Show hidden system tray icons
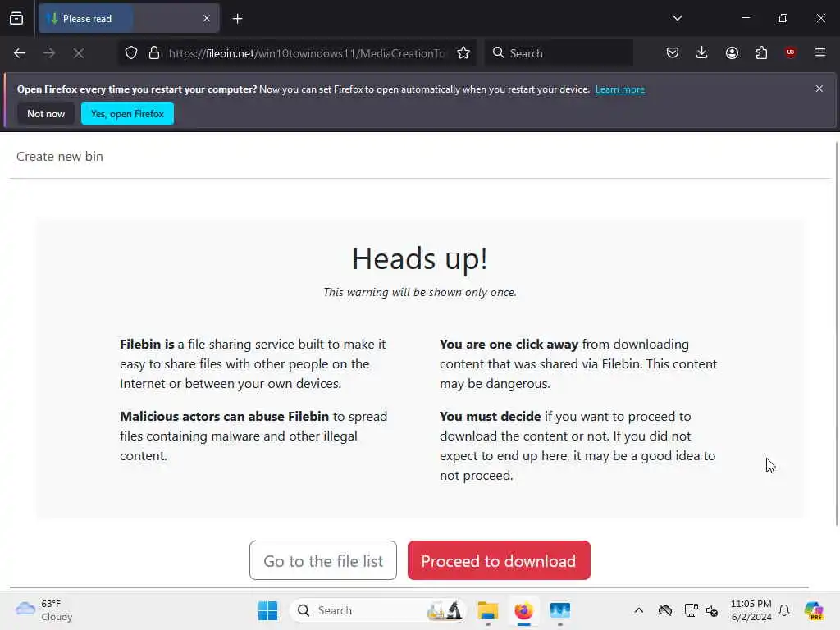The width and height of the screenshot is (840, 630). pos(638,610)
